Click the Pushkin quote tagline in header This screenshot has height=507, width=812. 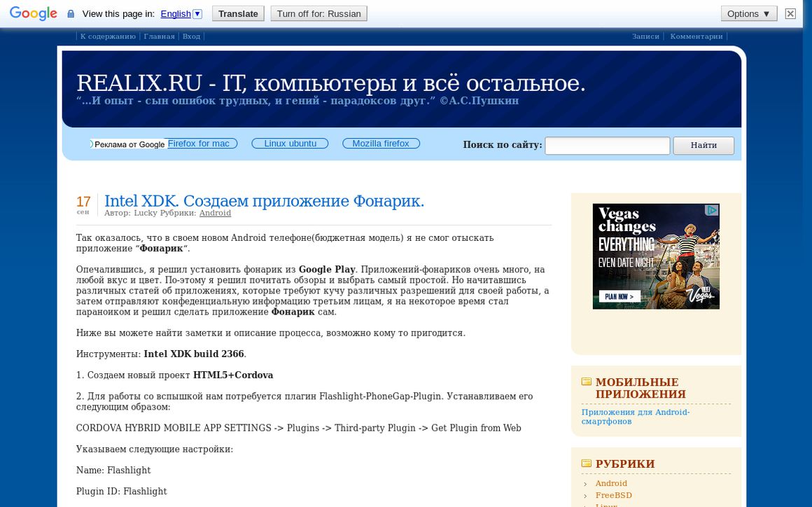coord(297,100)
